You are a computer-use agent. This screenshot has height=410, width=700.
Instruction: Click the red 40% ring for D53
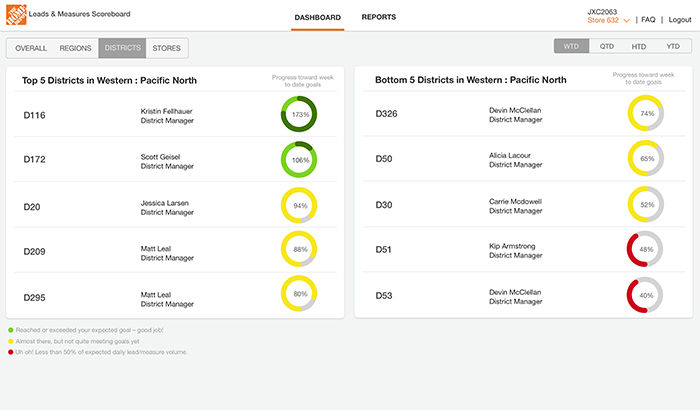(x=645, y=295)
